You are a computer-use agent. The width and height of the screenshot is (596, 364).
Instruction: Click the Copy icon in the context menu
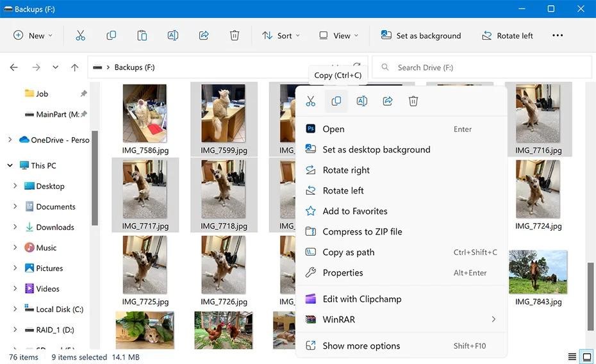336,101
